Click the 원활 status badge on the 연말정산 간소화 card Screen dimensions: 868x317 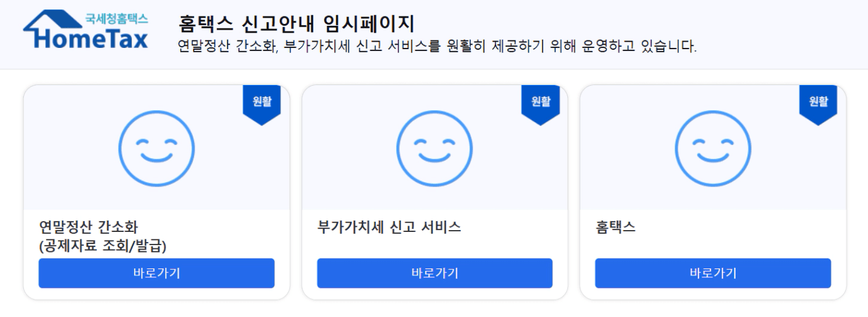[x=262, y=104]
